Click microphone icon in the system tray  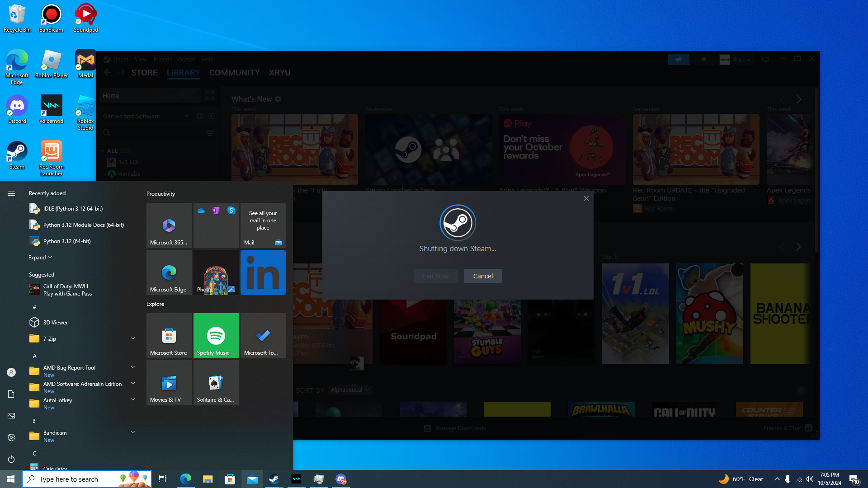click(x=788, y=479)
